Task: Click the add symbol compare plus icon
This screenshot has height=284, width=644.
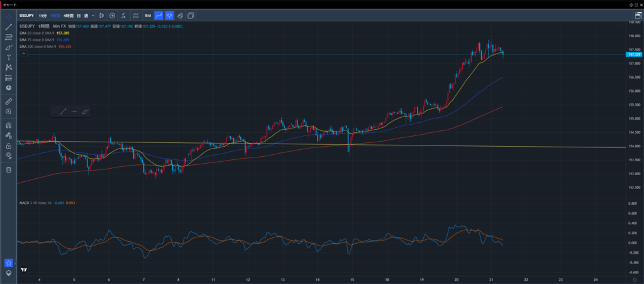Action: [112, 14]
